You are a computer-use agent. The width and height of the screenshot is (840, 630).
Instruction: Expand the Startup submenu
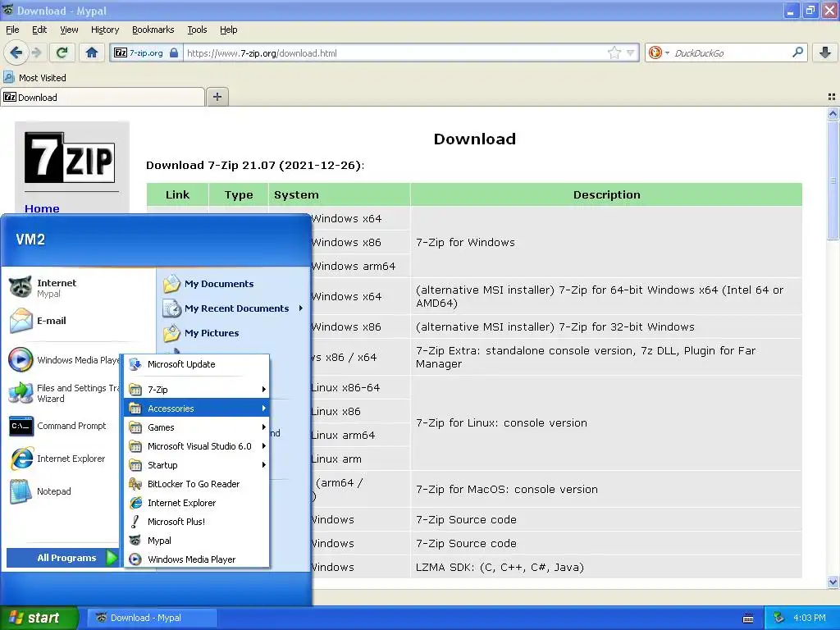[196, 465]
